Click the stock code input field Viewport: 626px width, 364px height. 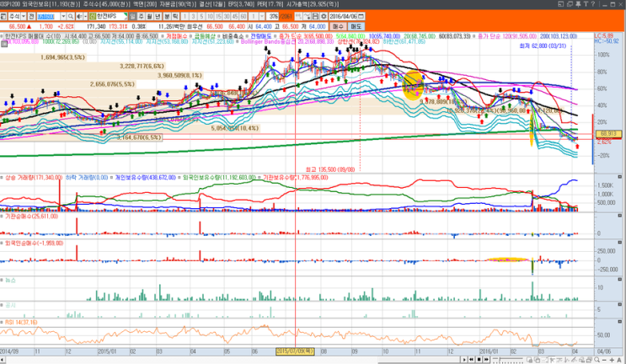coord(48,16)
